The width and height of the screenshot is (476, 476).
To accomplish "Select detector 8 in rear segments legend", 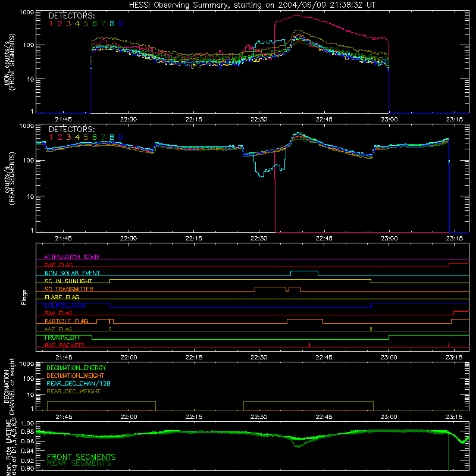I will pos(112,137).
